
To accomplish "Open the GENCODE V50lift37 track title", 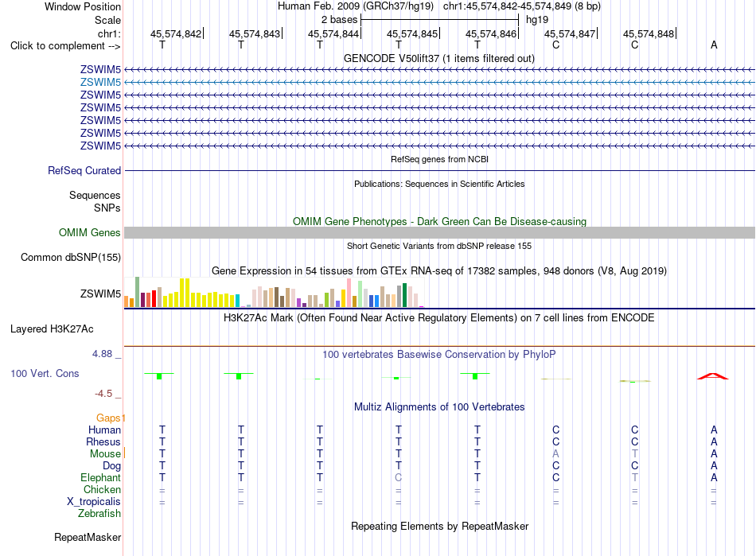I will [x=439, y=58].
